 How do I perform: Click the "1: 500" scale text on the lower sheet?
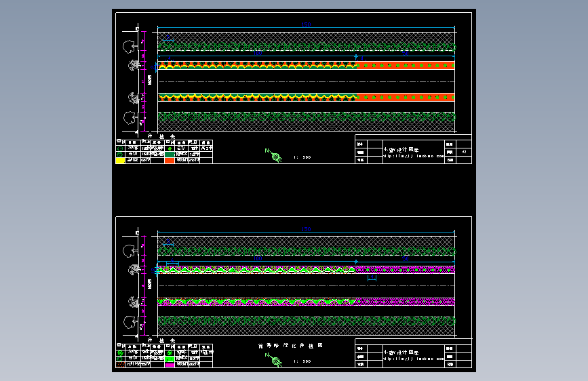pos(302,361)
